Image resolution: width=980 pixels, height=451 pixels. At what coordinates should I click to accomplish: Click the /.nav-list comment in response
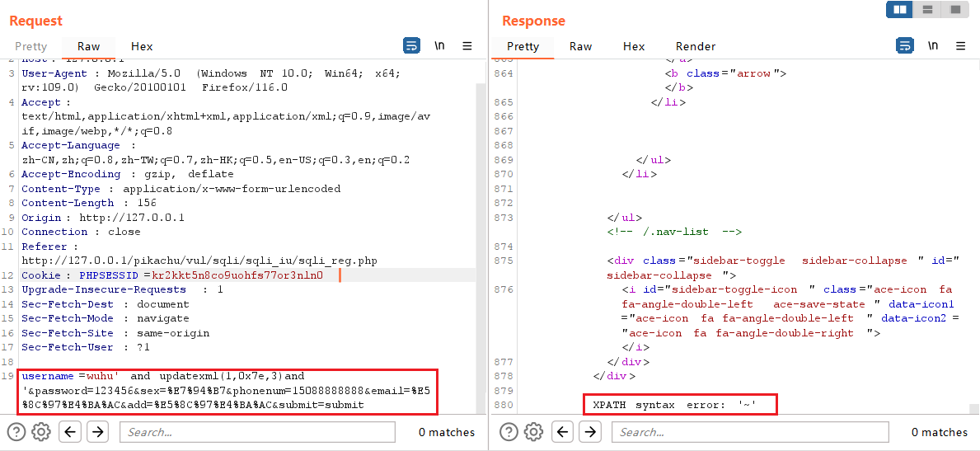pyautogui.click(x=674, y=232)
